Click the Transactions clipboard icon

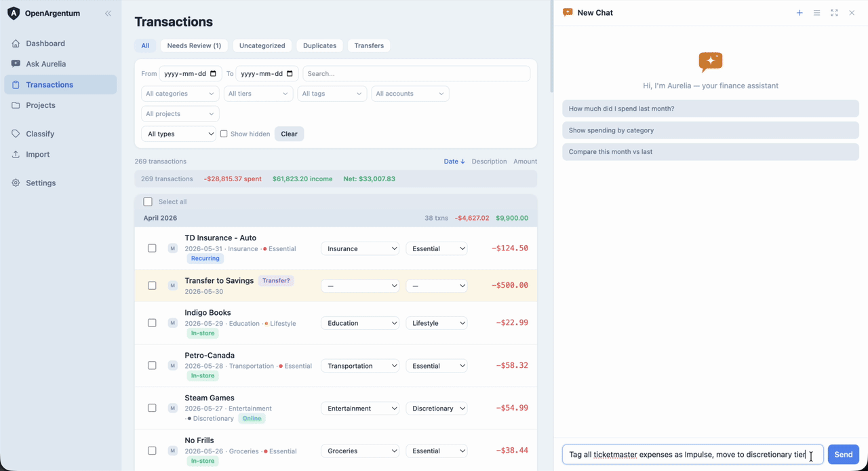click(x=16, y=85)
